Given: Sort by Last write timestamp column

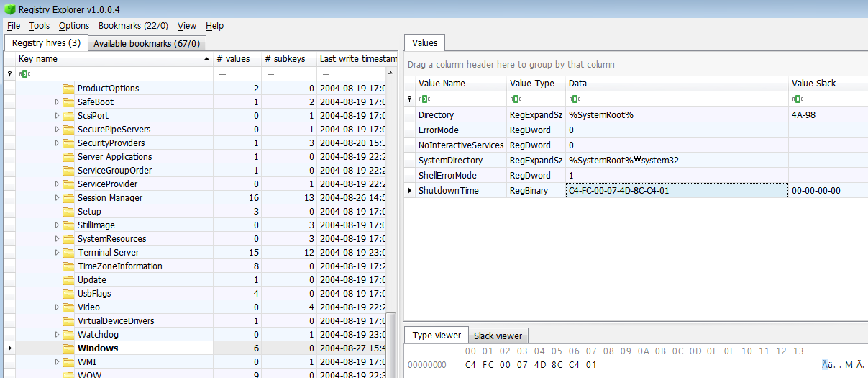Looking at the screenshot, I should (x=357, y=59).
